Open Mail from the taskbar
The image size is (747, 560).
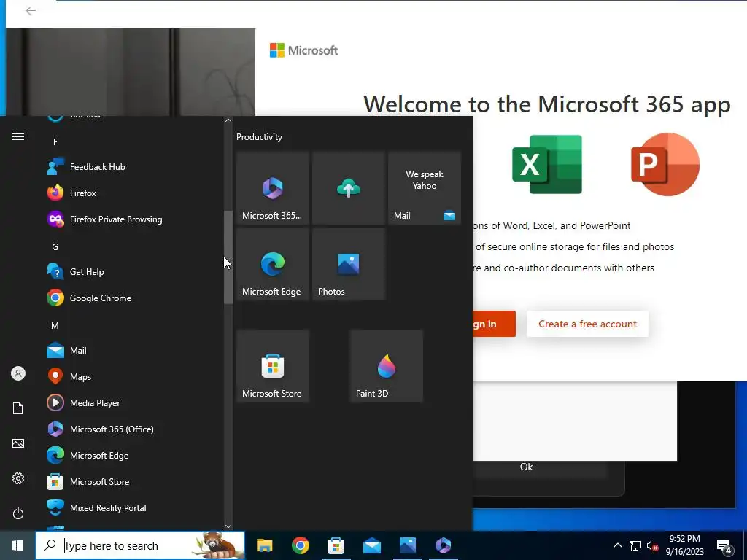371,545
